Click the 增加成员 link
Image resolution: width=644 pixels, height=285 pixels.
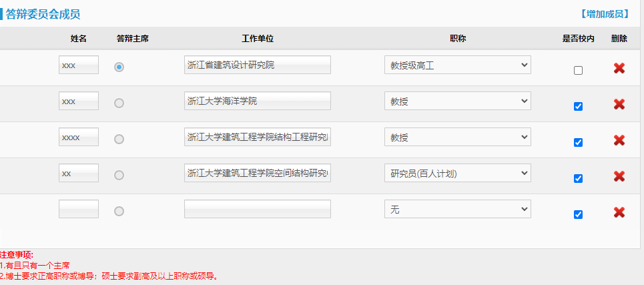coord(605,15)
